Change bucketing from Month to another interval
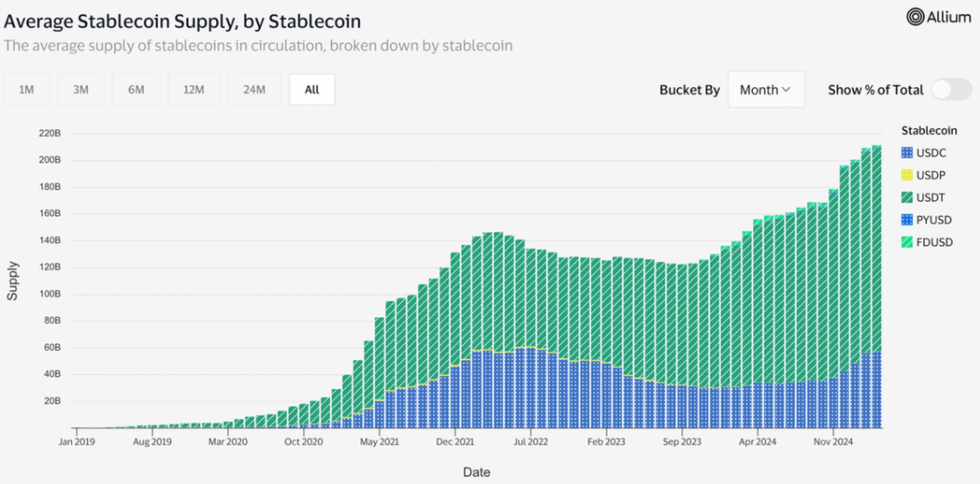 [766, 90]
